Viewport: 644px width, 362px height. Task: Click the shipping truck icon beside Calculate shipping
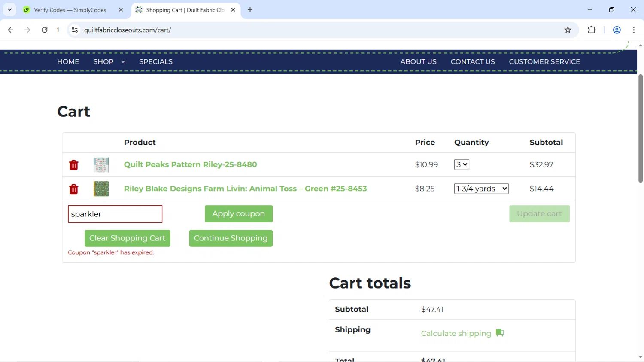tap(500, 333)
